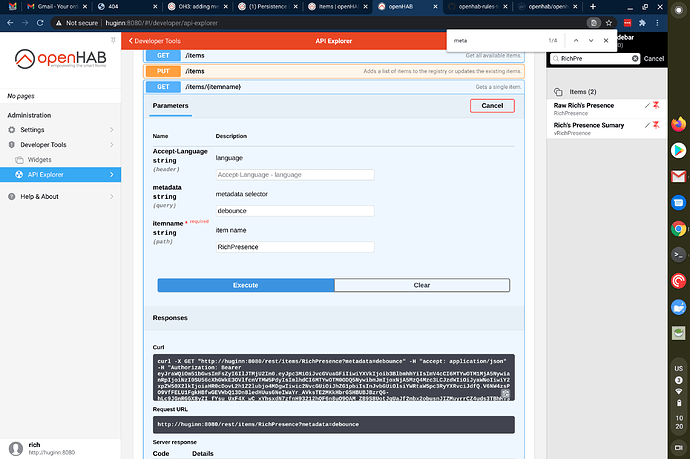This screenshot has height=459, width=690.
Task: Reload the current page
Action: tap(40, 23)
